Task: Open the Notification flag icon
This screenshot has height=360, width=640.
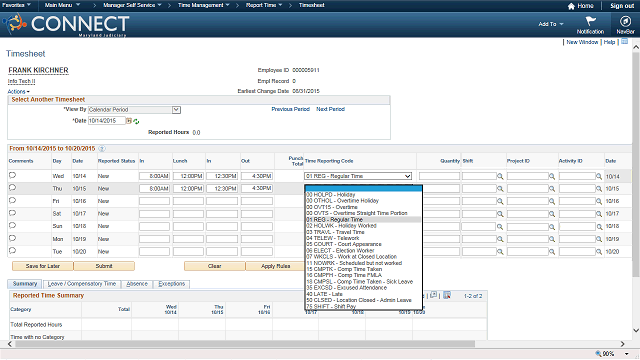Action: coord(590,21)
